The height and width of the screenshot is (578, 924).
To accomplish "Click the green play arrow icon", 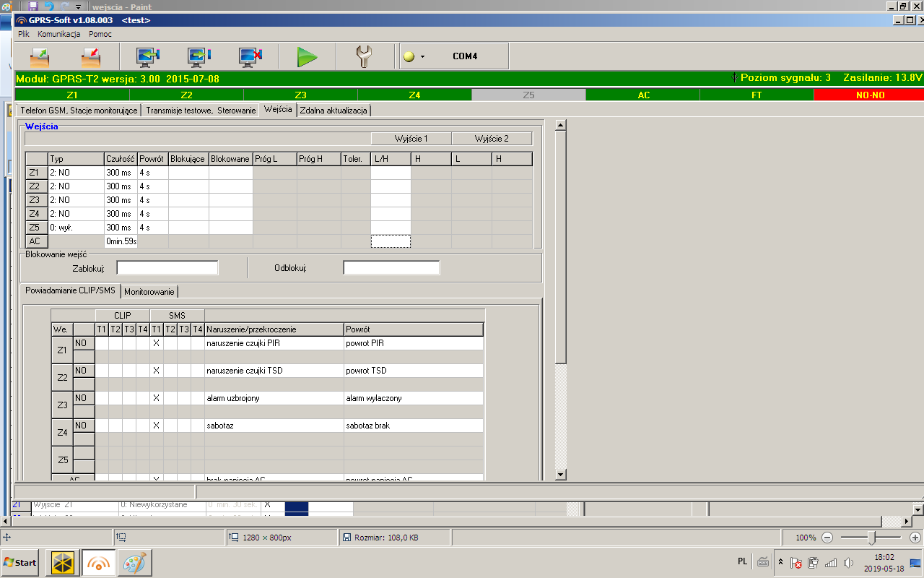I will pos(308,56).
